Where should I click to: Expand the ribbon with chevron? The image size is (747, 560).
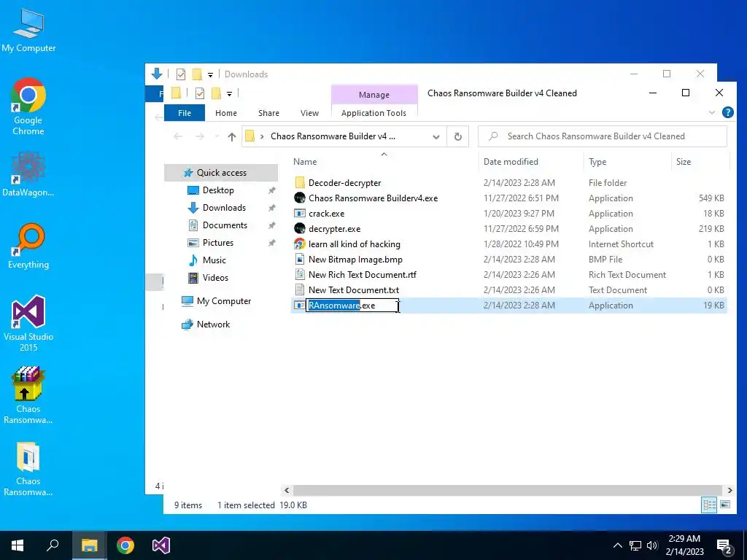pyautogui.click(x=712, y=113)
